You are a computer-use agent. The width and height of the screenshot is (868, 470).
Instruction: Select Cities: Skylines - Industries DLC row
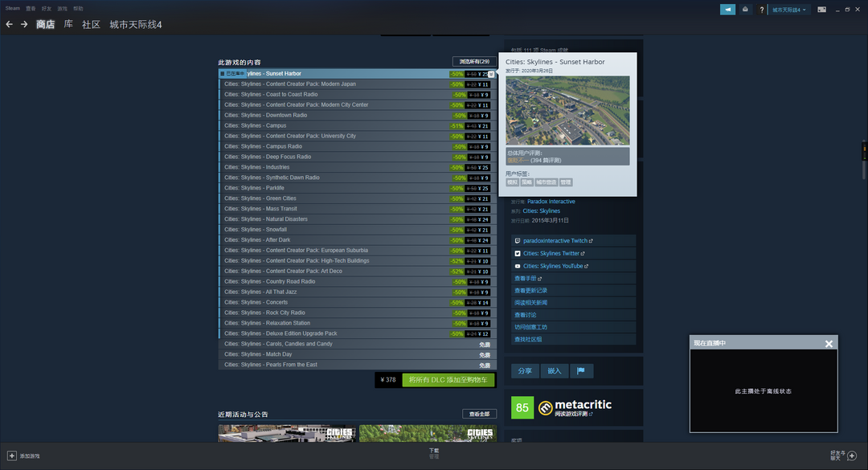coord(358,167)
